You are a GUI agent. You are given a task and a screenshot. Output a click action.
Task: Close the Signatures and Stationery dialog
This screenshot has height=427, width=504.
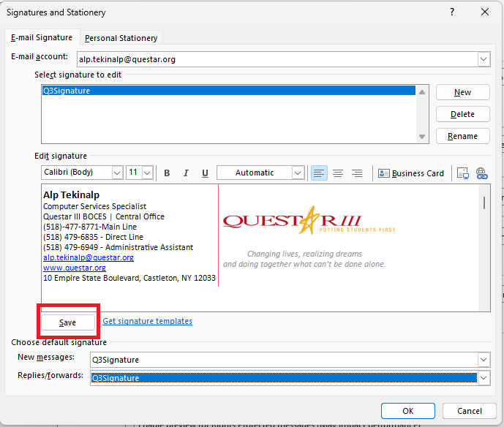(485, 12)
